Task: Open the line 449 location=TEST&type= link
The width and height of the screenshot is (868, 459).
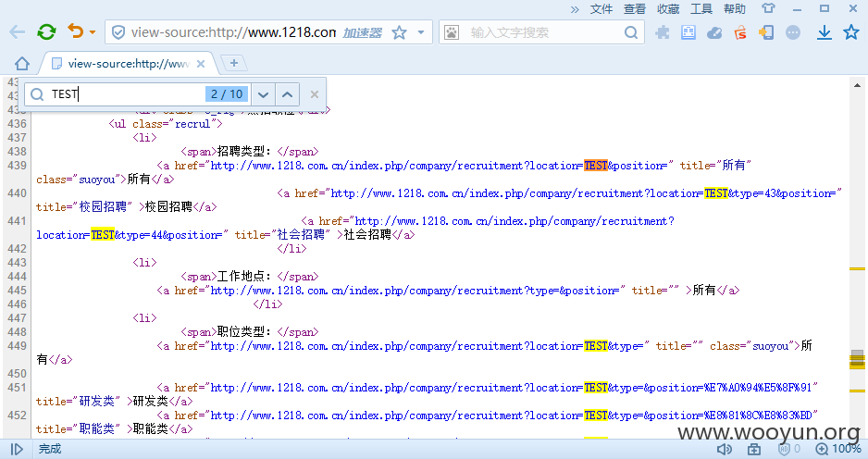Action: tap(428, 345)
